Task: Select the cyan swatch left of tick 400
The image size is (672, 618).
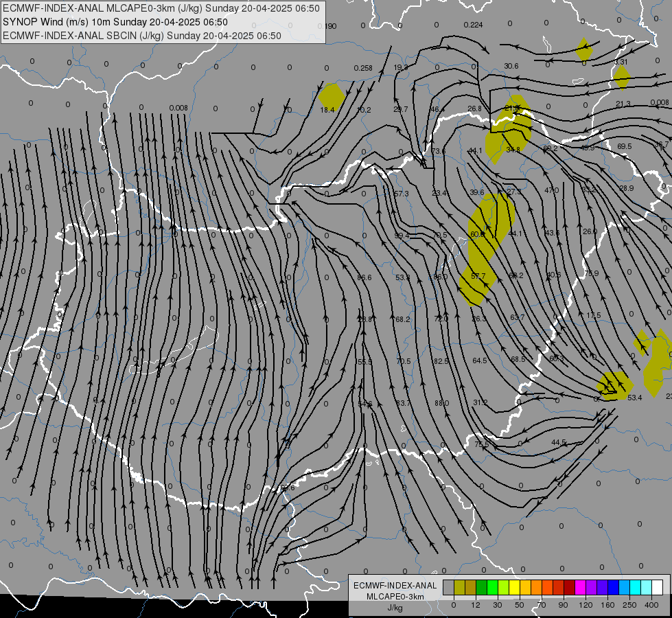Action: [x=636, y=587]
